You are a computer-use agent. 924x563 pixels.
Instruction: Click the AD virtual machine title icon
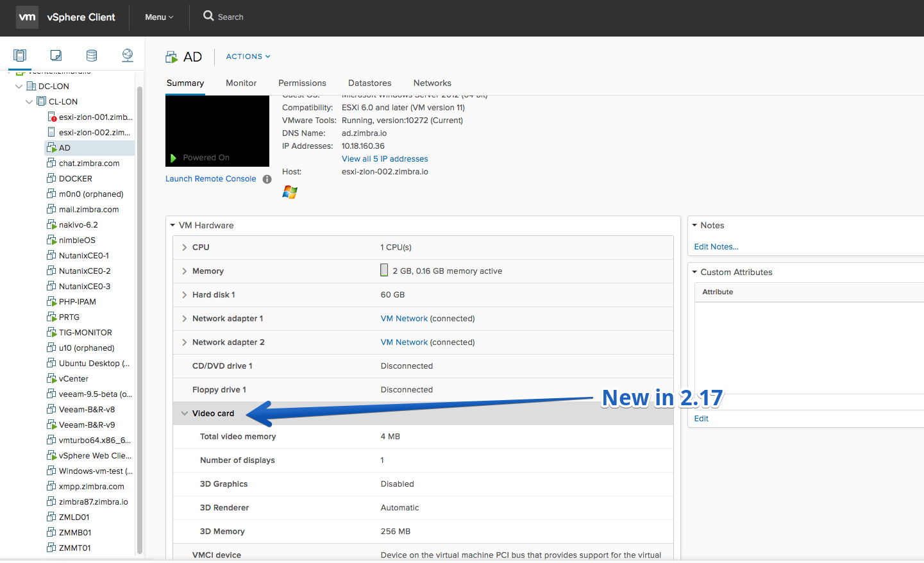click(172, 57)
